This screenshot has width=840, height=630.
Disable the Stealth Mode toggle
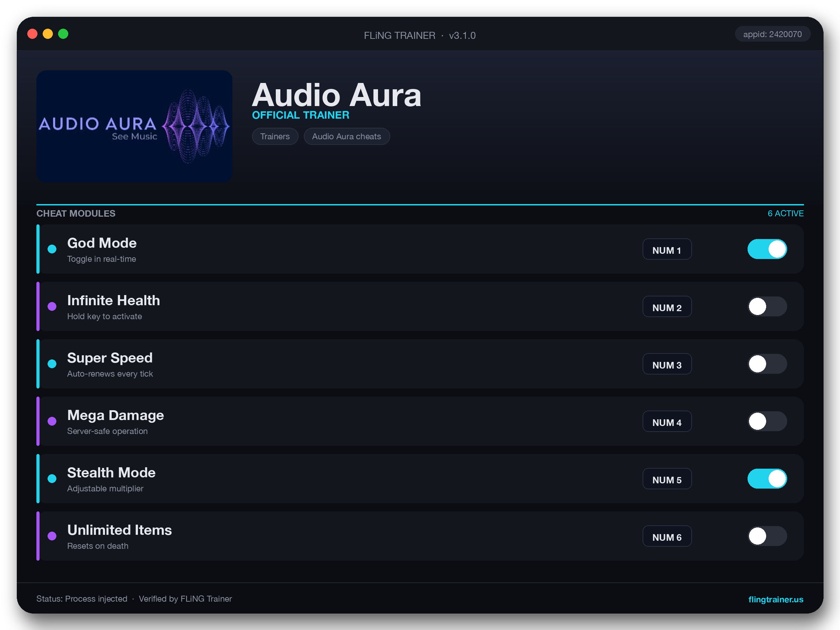coord(767,478)
